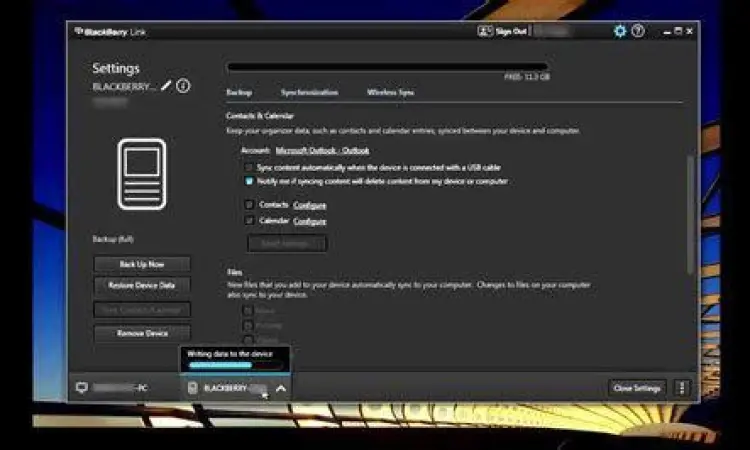Click the disabled button below Calendar checkbox

pos(287,243)
